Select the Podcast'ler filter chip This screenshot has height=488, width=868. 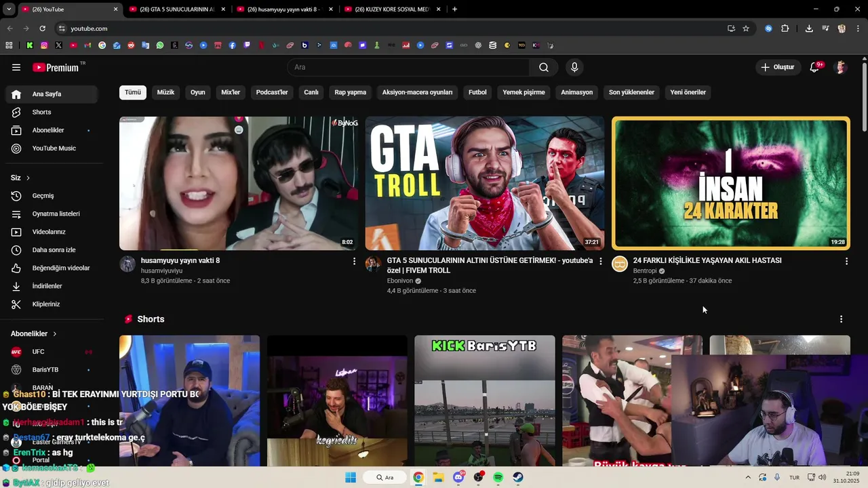coord(272,92)
